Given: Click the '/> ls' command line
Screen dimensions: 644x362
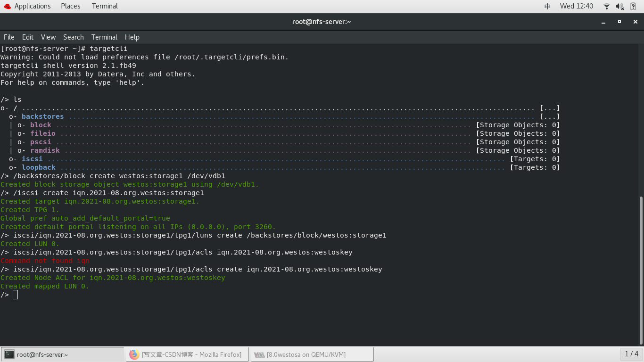Looking at the screenshot, I should [x=11, y=99].
